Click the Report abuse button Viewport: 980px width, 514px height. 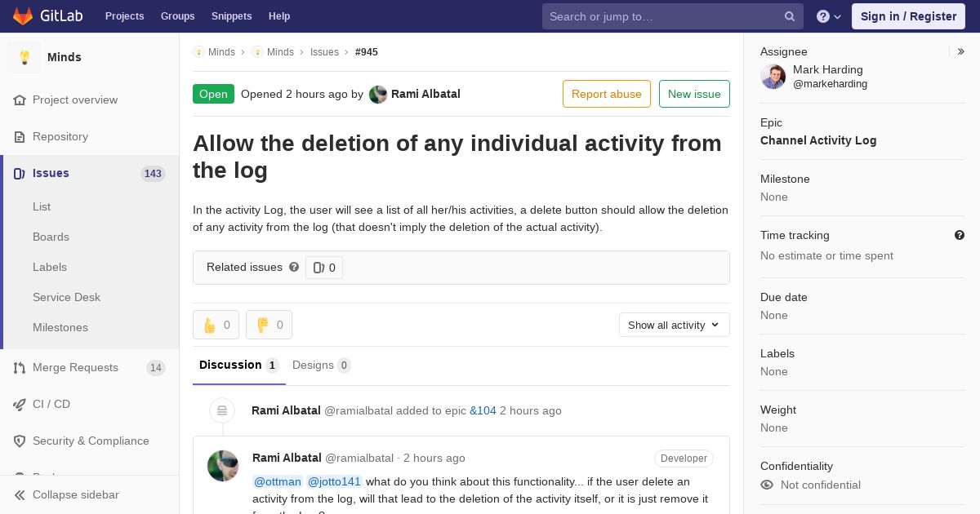(x=607, y=94)
